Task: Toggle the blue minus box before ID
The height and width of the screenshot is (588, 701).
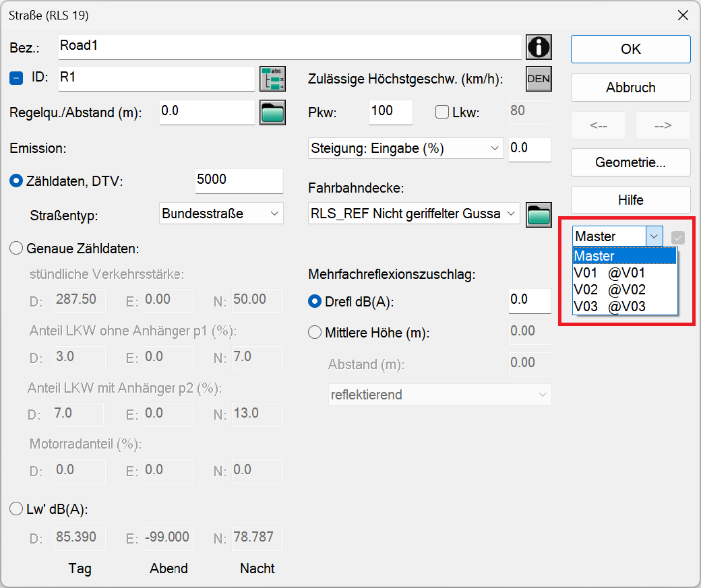Action: [16, 78]
